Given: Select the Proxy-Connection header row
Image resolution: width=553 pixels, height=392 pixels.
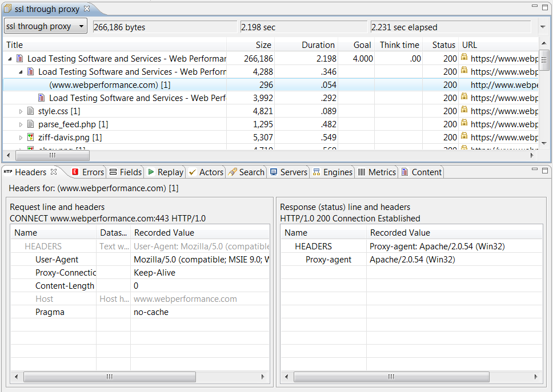Looking at the screenshot, I should click(140, 273).
